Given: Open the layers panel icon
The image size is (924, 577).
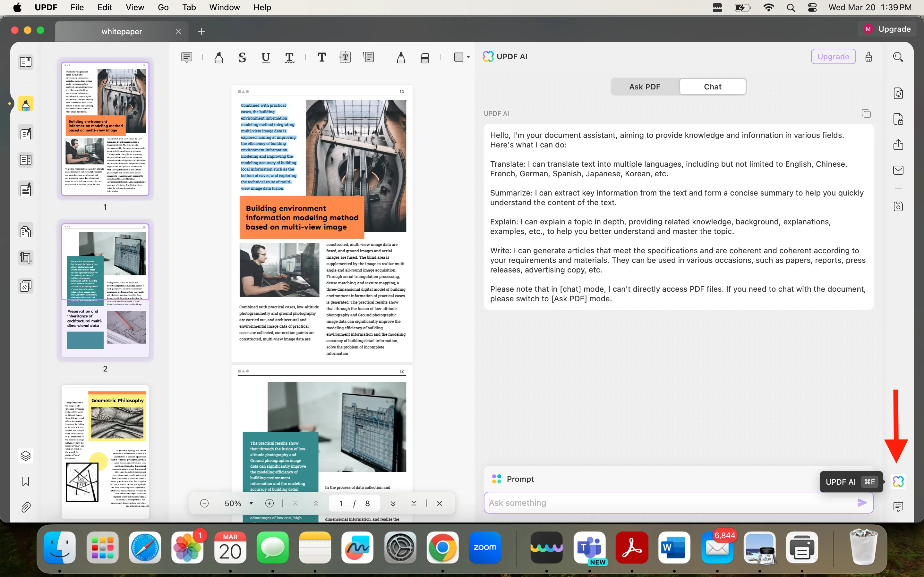Looking at the screenshot, I should coord(26,456).
